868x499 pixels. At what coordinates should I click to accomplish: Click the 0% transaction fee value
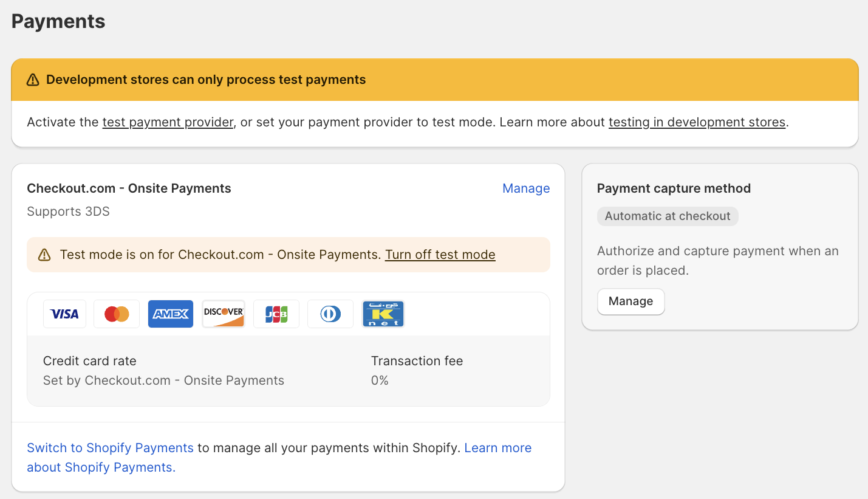pos(380,380)
